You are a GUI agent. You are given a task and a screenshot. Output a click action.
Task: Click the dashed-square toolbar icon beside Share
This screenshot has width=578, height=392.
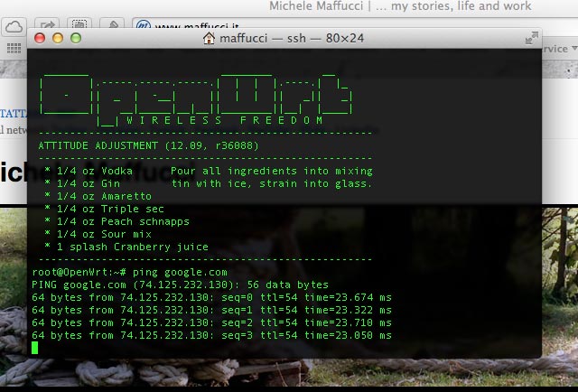tap(79, 26)
